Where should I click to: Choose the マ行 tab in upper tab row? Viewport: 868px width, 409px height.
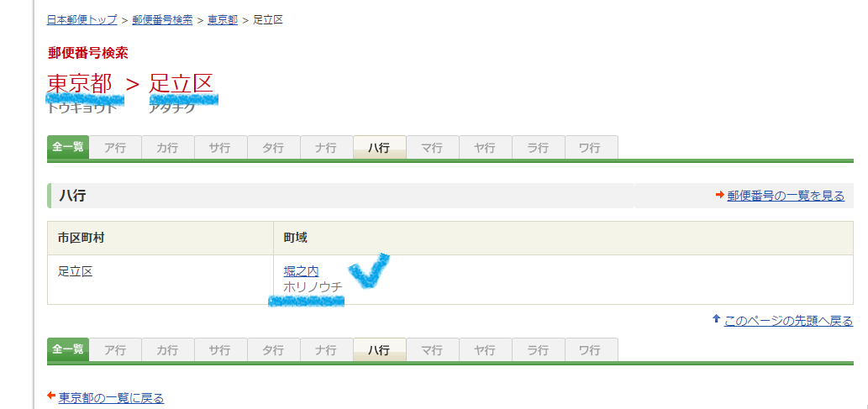tap(433, 148)
